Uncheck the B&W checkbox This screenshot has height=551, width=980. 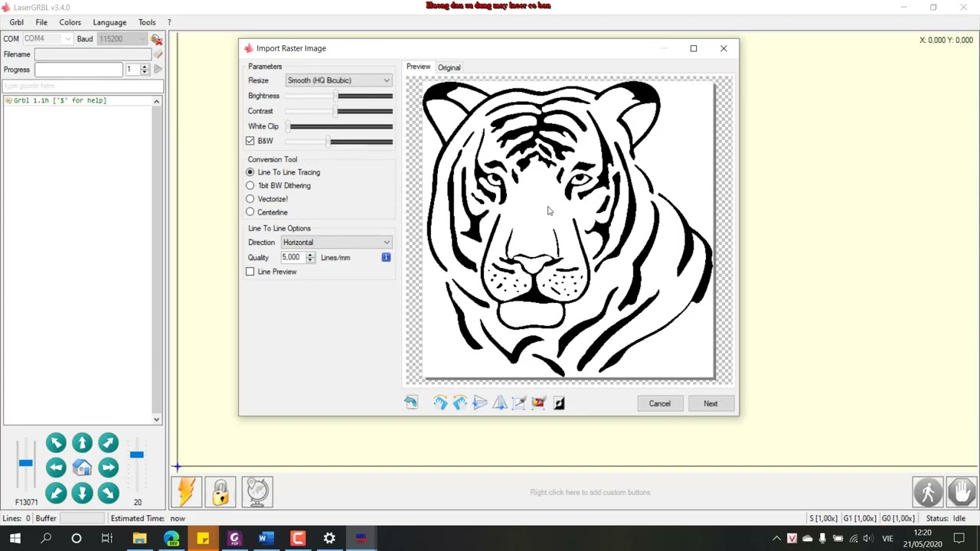point(250,141)
